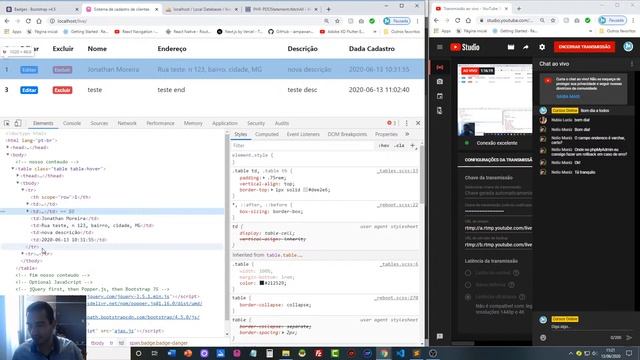The height and width of the screenshot is (360, 640).
Task: Open the YouTube Studio settings gear
Action: point(542,47)
